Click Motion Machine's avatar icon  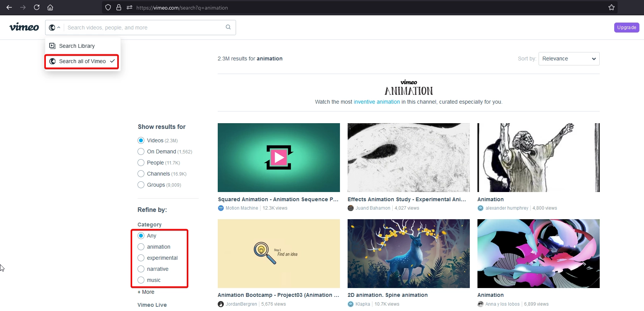point(221,208)
